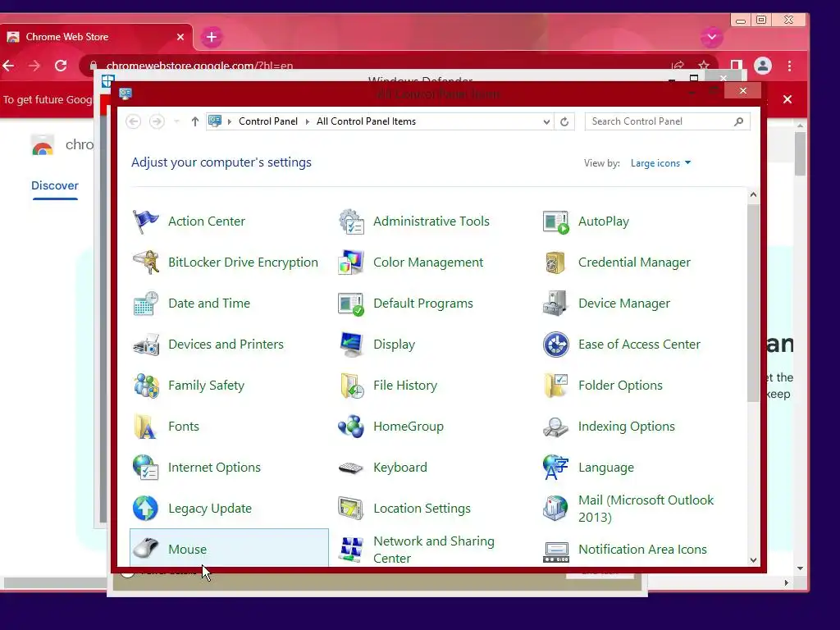The image size is (840, 630).
Task: Open Indexing Options magnifier icon
Action: point(555,427)
